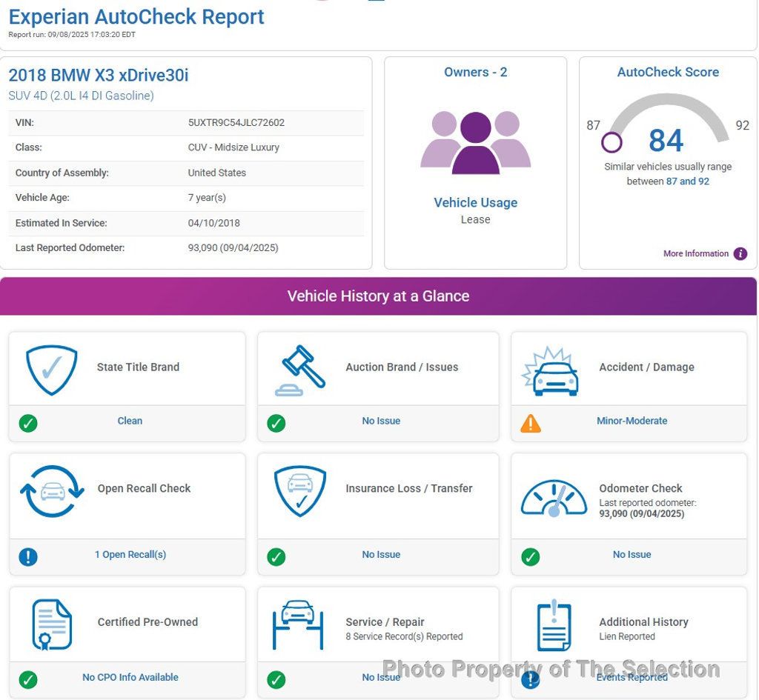759x700 pixels.
Task: Click the Certified Pre-Owned certificate icon
Action: pos(52,624)
